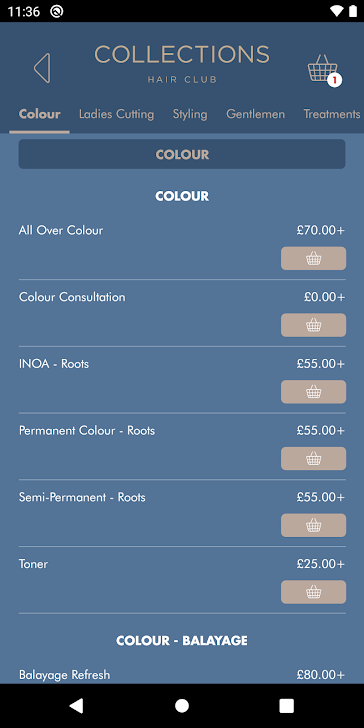The height and width of the screenshot is (728, 364).
Task: Add Permanent Colour - Roots to basket
Action: pyautogui.click(x=313, y=459)
